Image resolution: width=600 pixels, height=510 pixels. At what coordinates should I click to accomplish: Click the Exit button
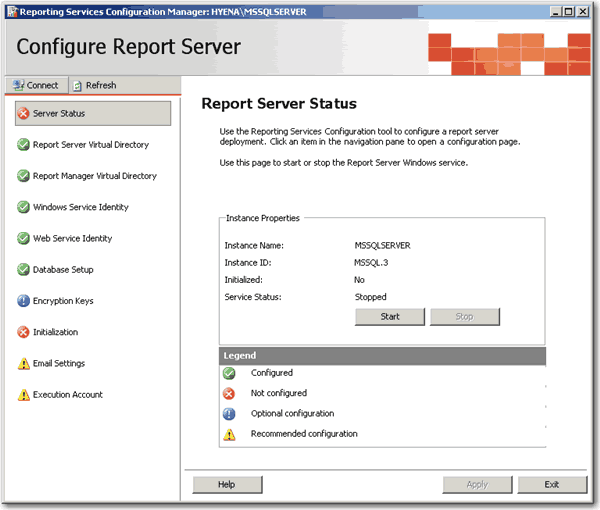pos(552,484)
